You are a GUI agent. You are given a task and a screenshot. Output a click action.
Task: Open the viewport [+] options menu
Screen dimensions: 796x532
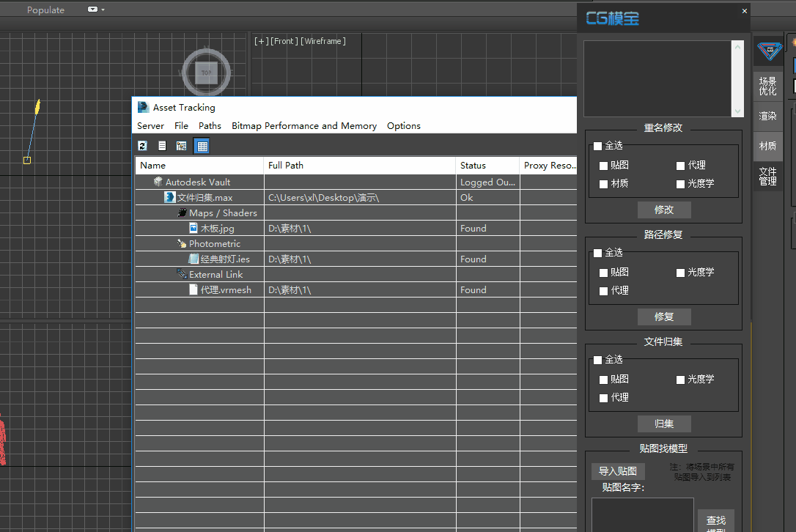260,41
